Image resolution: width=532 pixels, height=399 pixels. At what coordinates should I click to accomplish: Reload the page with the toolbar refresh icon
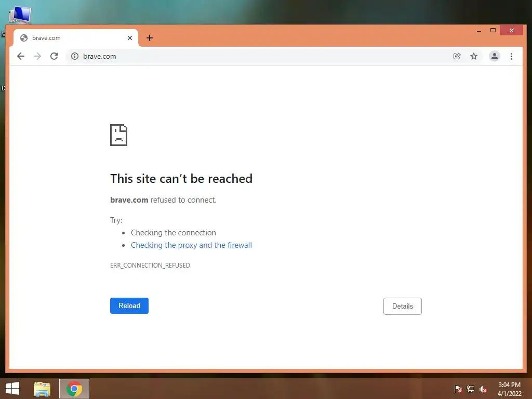tap(54, 56)
